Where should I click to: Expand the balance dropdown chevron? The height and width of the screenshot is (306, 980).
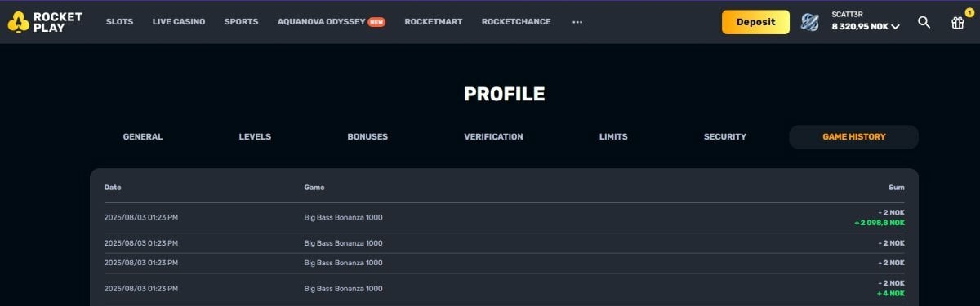896,27
